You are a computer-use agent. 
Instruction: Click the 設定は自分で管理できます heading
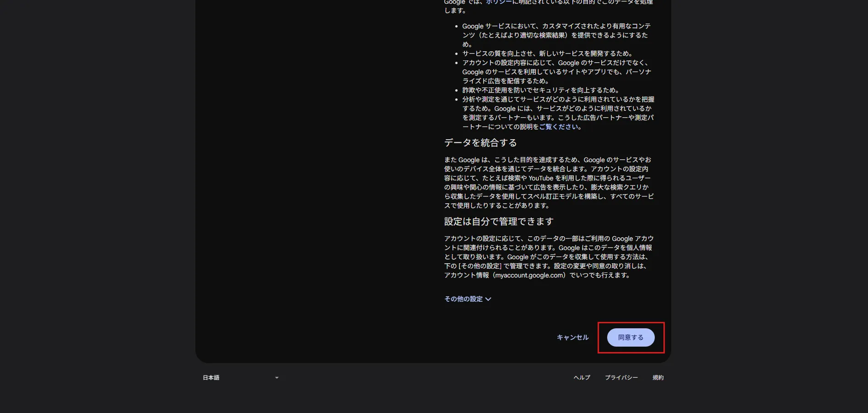[499, 222]
